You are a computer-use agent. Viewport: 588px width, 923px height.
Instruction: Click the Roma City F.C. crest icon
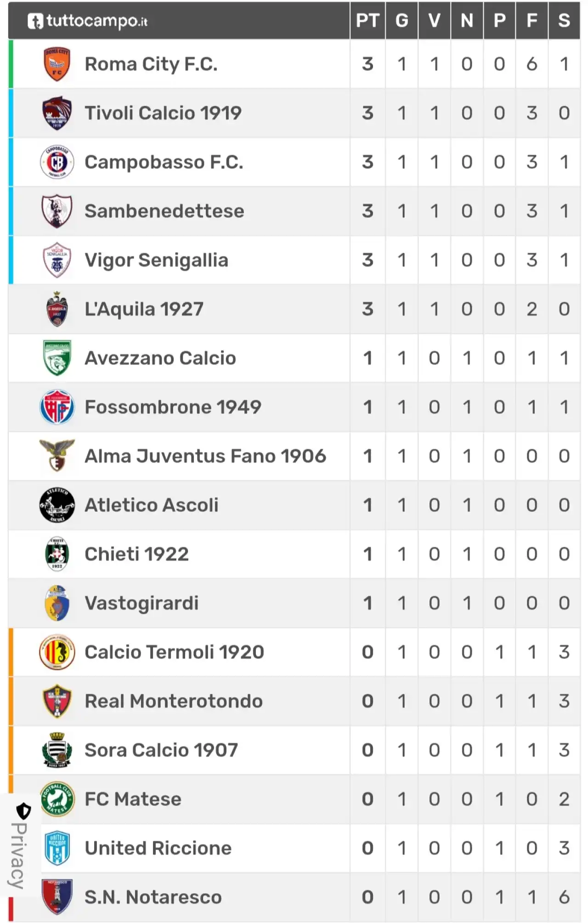click(x=57, y=64)
